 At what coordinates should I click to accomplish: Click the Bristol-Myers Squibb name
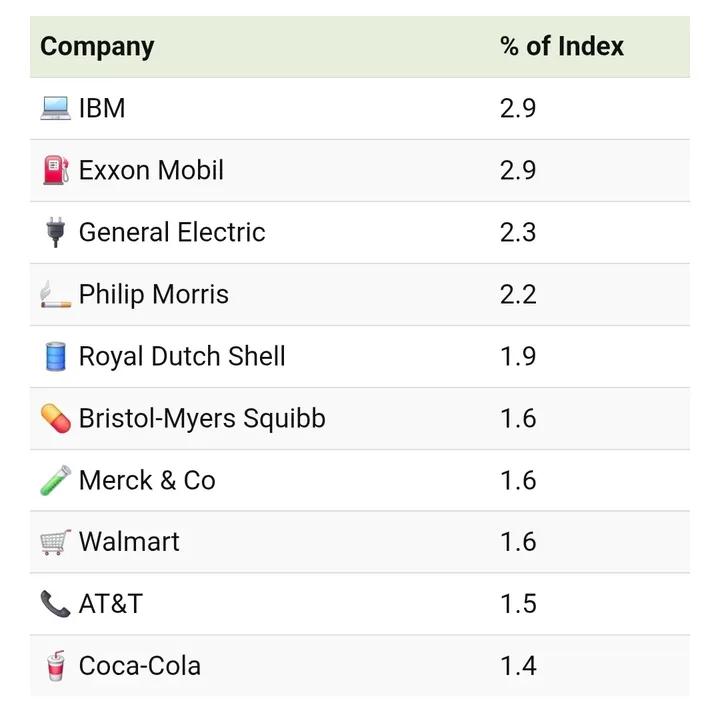(x=202, y=418)
